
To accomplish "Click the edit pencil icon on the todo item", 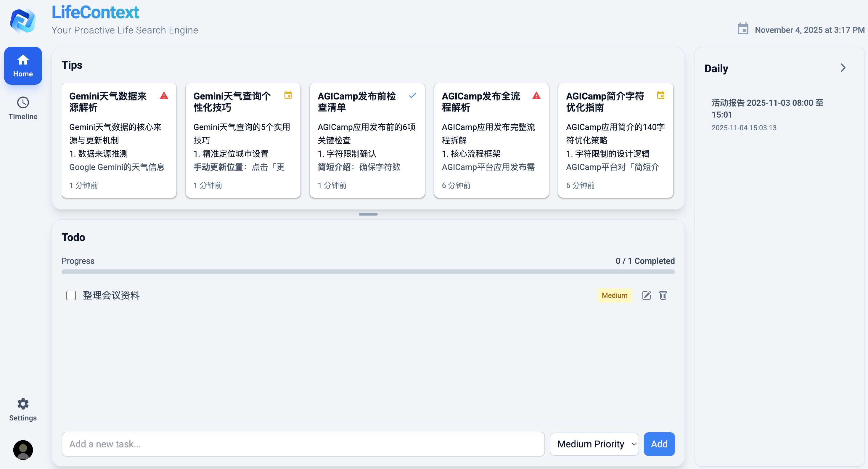I will [647, 295].
